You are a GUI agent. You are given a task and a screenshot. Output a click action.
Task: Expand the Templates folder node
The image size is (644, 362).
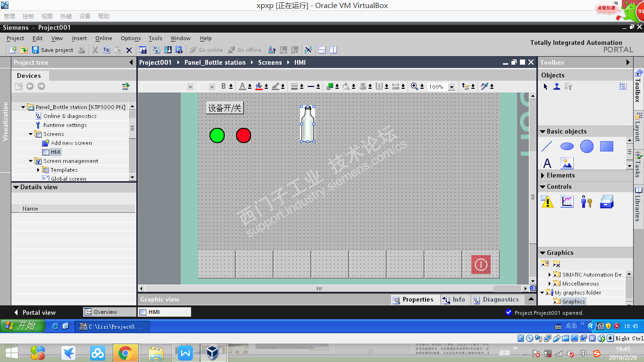coord(39,170)
